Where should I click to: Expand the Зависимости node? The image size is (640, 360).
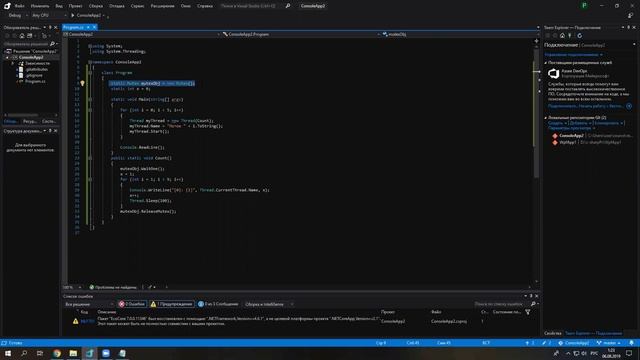click(13, 64)
